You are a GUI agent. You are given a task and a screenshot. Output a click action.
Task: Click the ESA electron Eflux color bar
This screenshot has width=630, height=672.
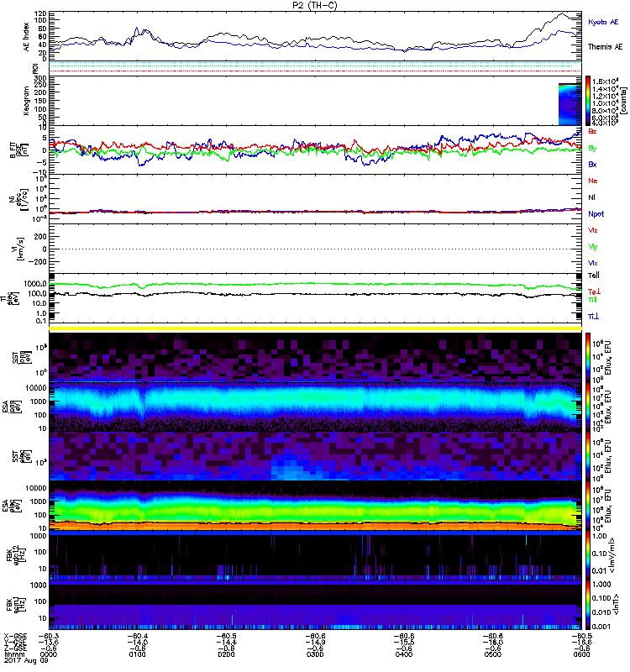[x=589, y=507]
